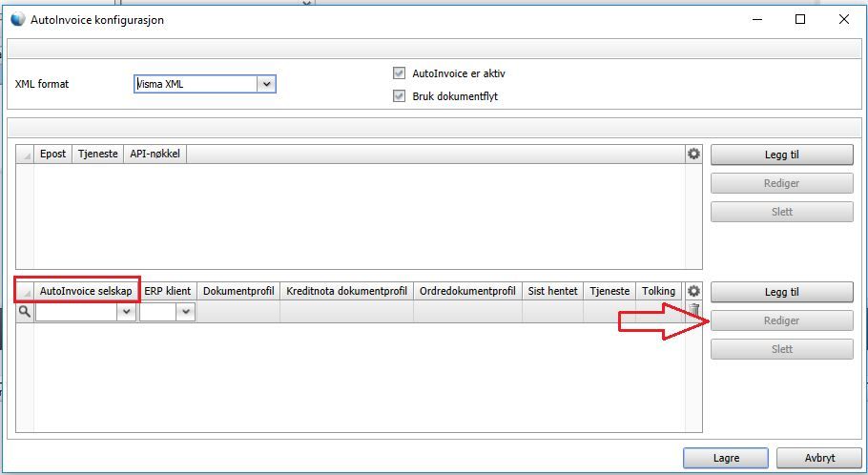The width and height of the screenshot is (868, 475).
Task: Sort by lower grid Tjeneste column header
Action: pos(610,291)
